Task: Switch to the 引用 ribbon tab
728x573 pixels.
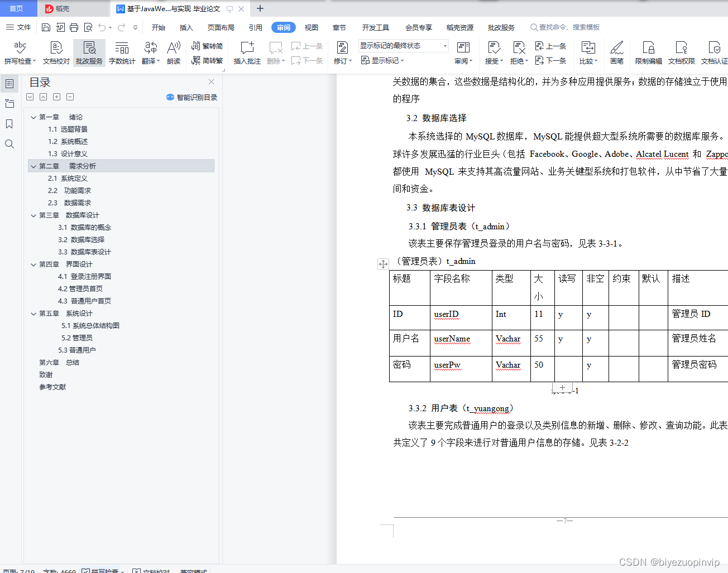Action: 256,27
